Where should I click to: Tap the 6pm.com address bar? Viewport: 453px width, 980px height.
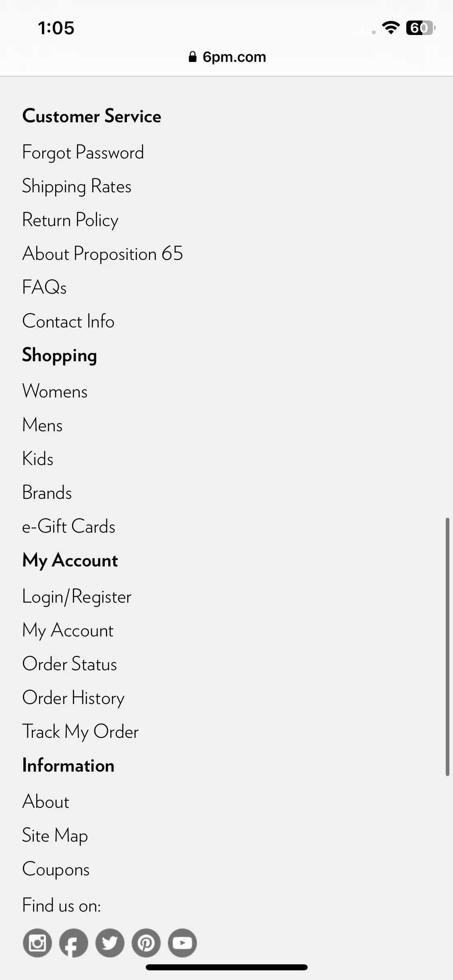point(227,57)
